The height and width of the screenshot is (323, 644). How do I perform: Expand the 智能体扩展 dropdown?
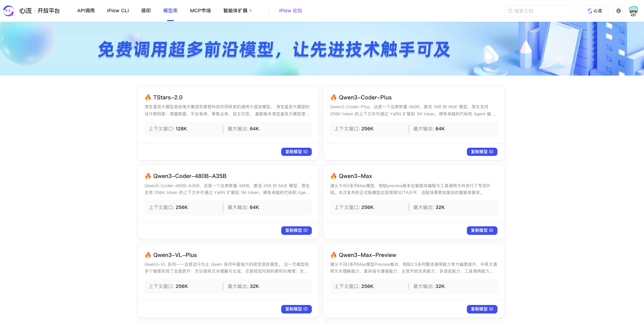237,11
